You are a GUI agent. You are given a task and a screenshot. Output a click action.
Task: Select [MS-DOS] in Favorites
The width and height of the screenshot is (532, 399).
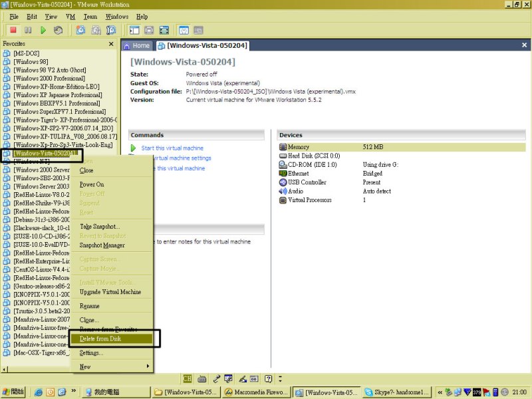pos(27,53)
